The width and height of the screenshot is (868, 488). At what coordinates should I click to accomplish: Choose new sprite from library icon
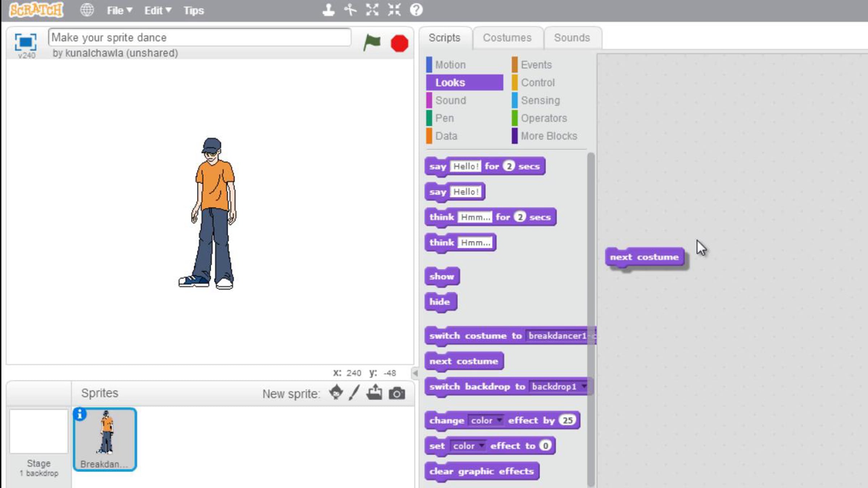pos(336,393)
